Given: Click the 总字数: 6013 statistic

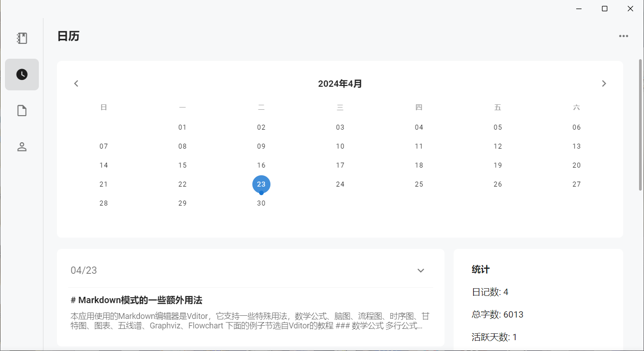Looking at the screenshot, I should (x=497, y=314).
